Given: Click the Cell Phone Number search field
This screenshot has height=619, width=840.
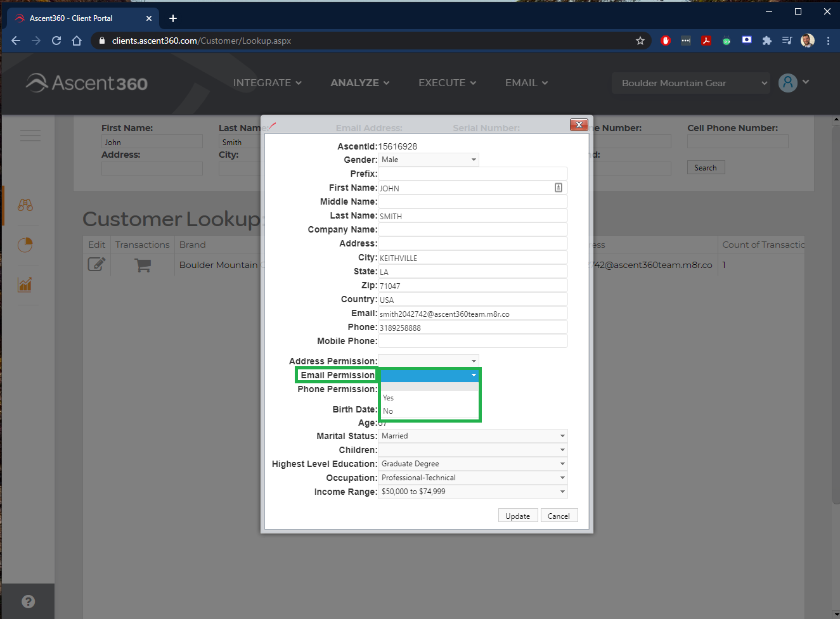Looking at the screenshot, I should pyautogui.click(x=738, y=141).
